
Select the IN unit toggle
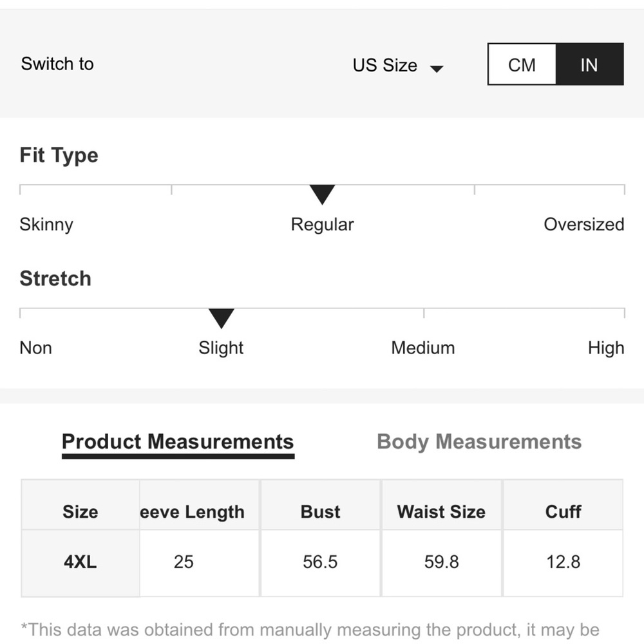tap(589, 64)
